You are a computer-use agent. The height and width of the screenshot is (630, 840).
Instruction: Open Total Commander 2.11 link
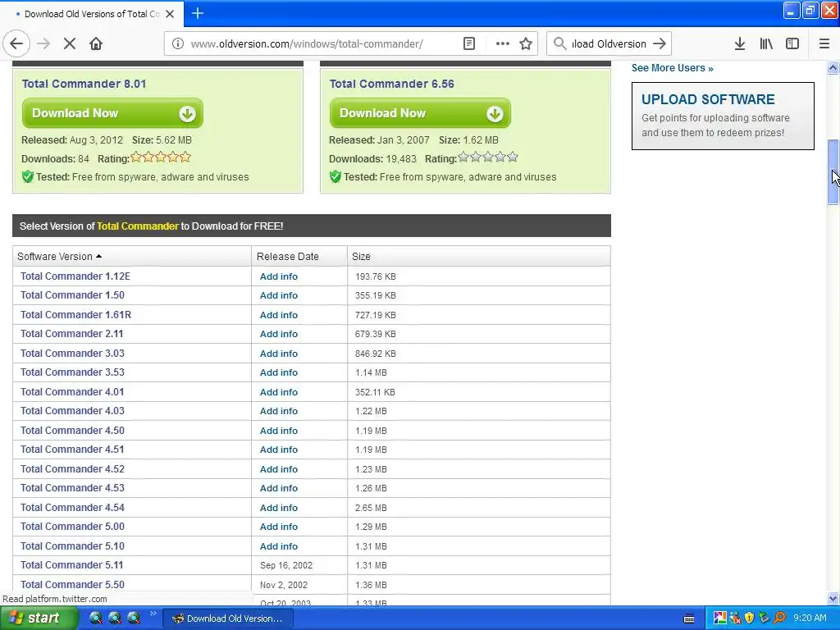tap(72, 334)
